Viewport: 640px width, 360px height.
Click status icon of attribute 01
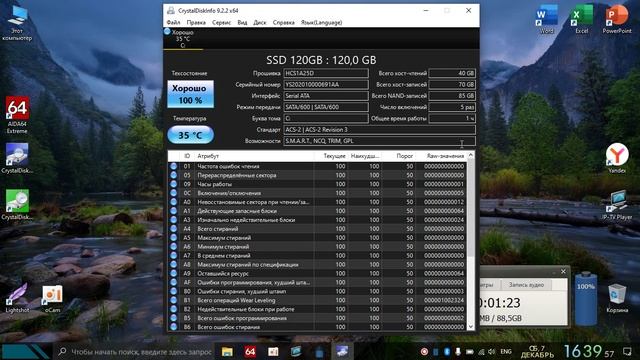(173, 166)
